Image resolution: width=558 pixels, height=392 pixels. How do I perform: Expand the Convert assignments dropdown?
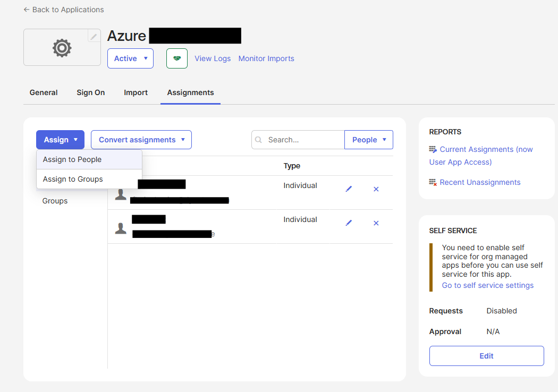[141, 140]
